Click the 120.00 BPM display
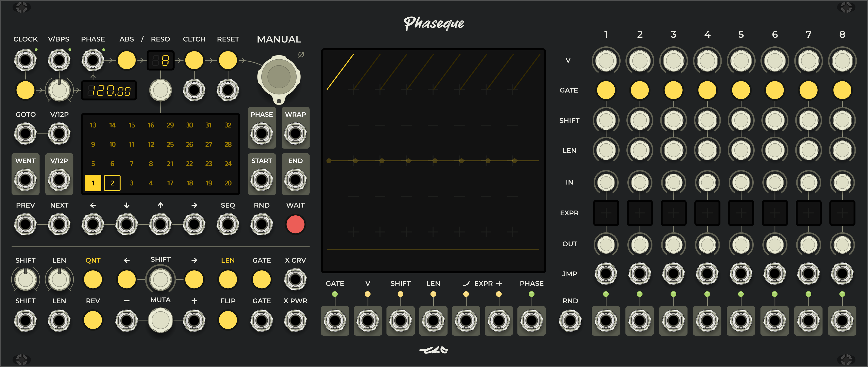The height and width of the screenshot is (367, 868). pos(109,90)
